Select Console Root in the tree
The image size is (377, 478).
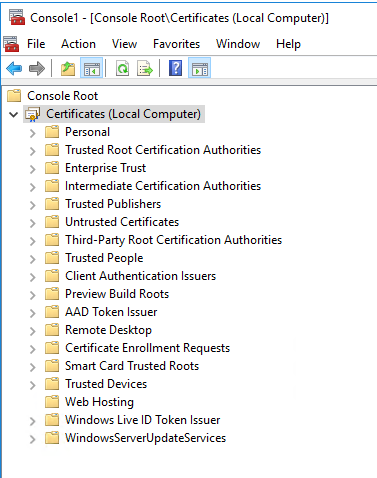[63, 96]
